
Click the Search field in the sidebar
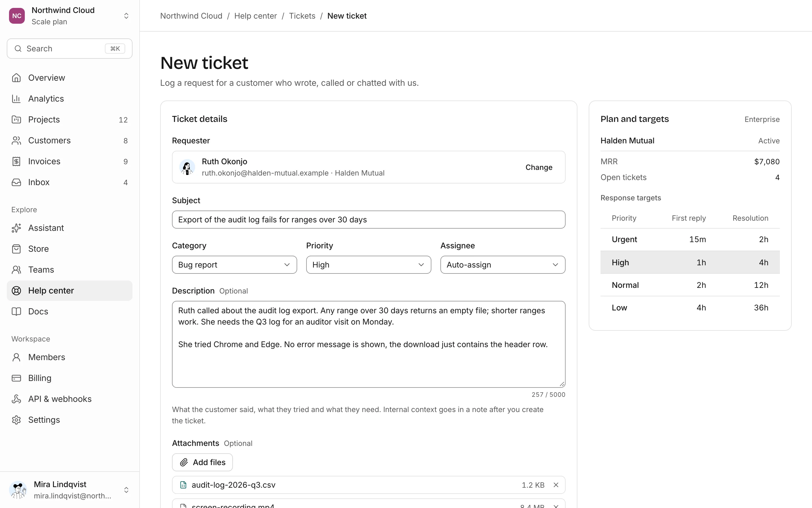pyautogui.click(x=69, y=48)
